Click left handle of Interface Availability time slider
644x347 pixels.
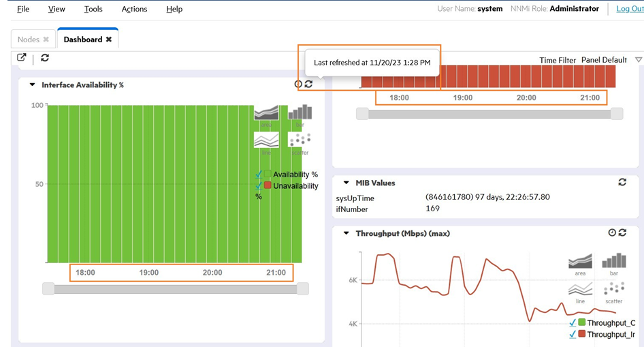(x=48, y=289)
